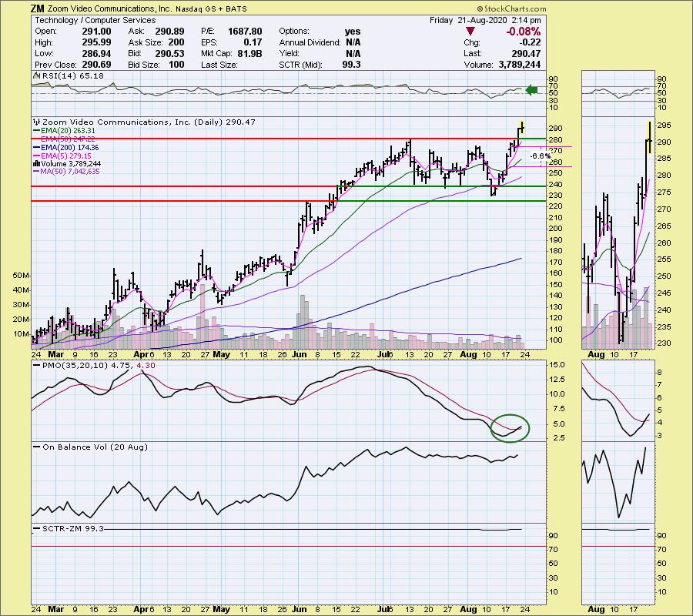Click the green circle on the PMO crossover
693x616 pixels.
point(511,427)
